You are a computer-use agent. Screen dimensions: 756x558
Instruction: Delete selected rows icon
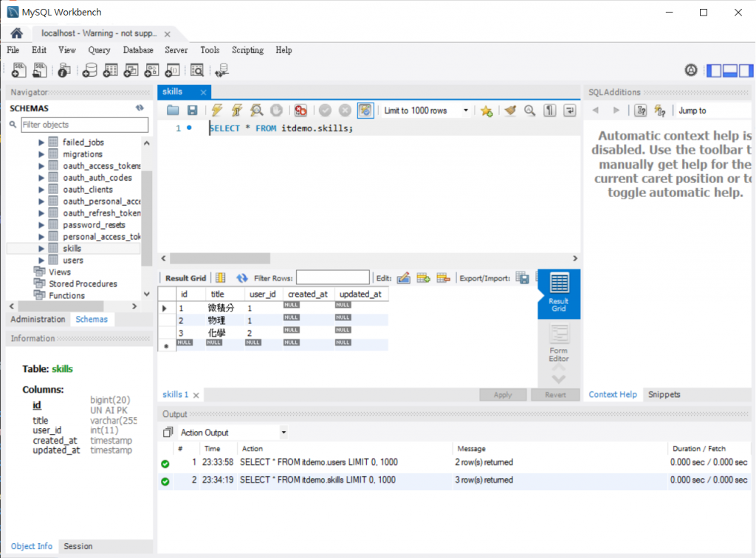click(443, 278)
